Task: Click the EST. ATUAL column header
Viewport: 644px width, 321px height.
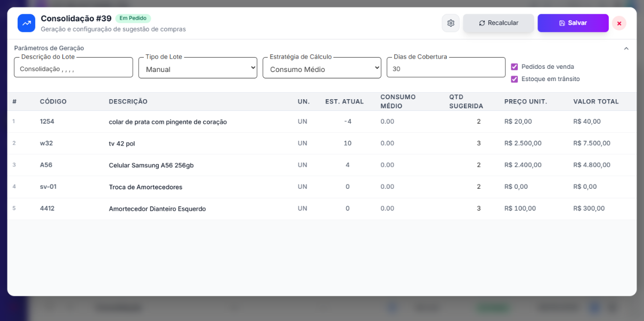Action: [x=345, y=101]
